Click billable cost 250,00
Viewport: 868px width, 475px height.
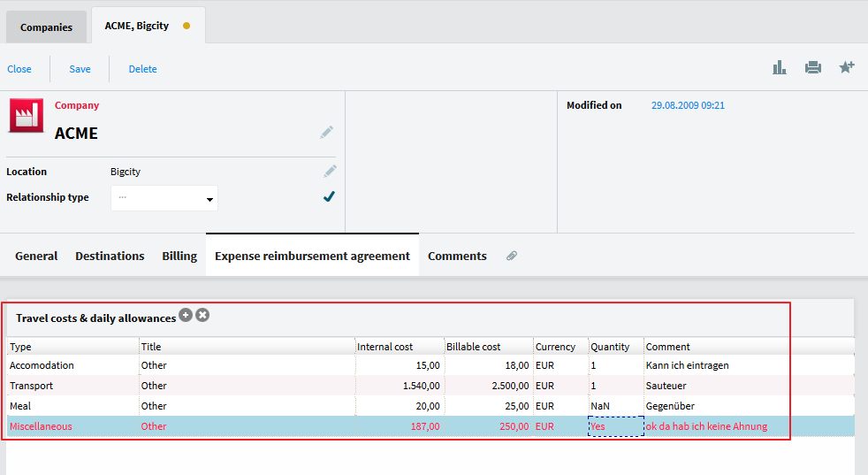coord(514,426)
